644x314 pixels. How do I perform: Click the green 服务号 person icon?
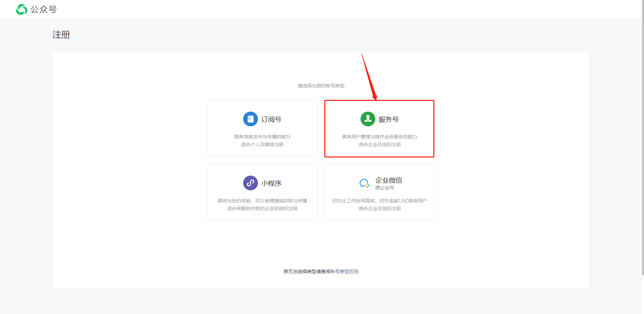click(368, 119)
